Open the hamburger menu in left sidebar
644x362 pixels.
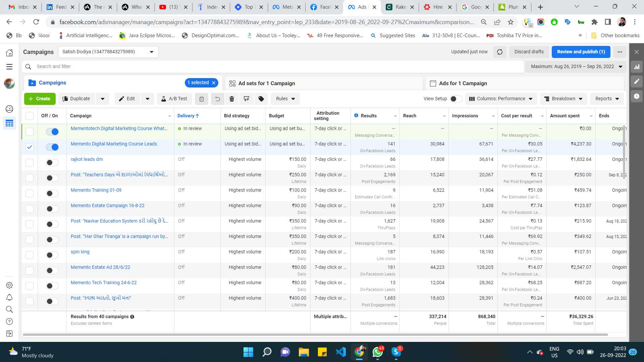pos(9,67)
